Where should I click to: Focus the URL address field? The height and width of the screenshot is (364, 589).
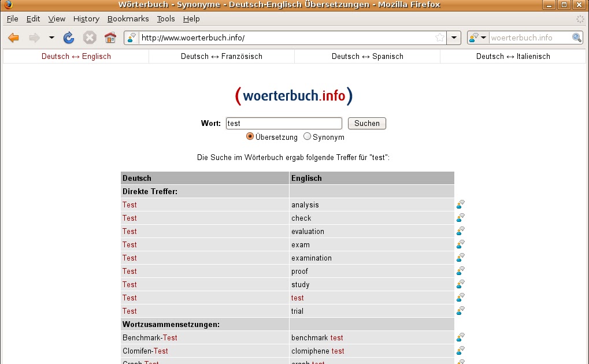tap(287, 38)
